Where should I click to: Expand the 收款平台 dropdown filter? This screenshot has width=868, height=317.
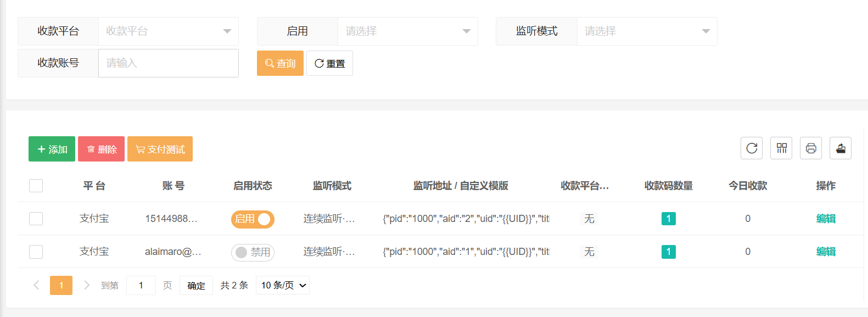click(168, 31)
